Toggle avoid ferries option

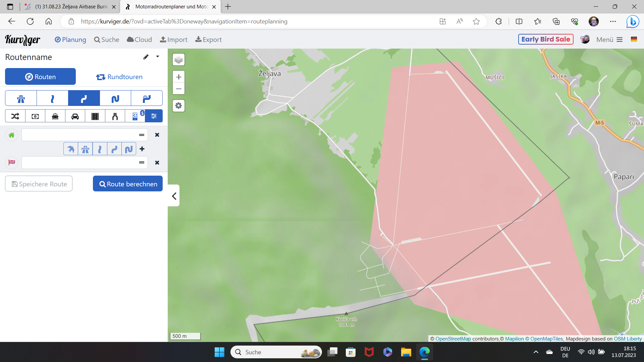[x=55, y=116]
